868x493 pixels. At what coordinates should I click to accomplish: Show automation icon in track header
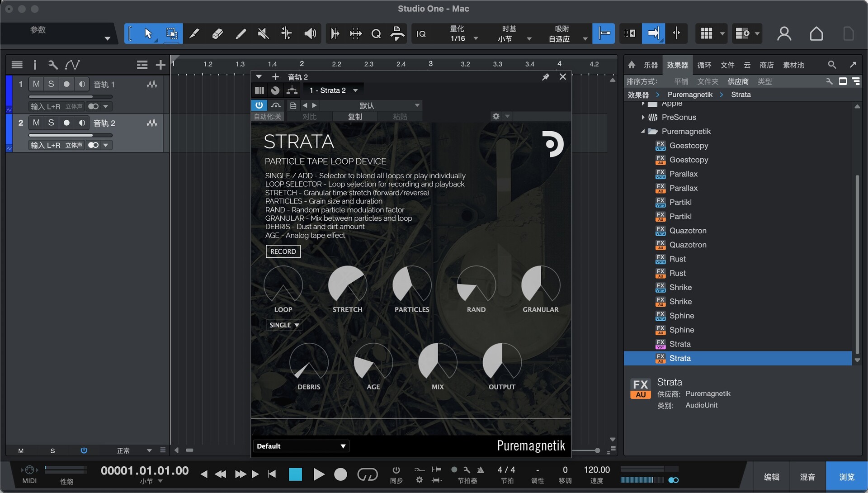(72, 65)
